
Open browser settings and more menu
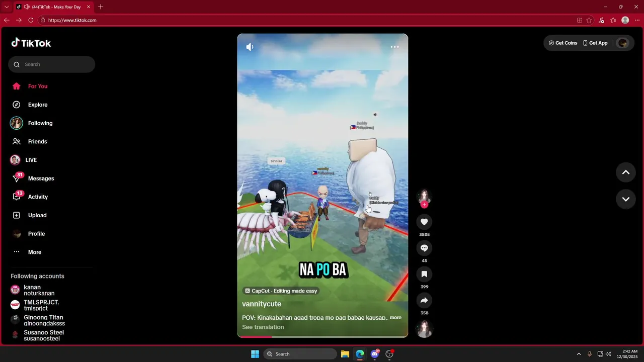[637, 20]
